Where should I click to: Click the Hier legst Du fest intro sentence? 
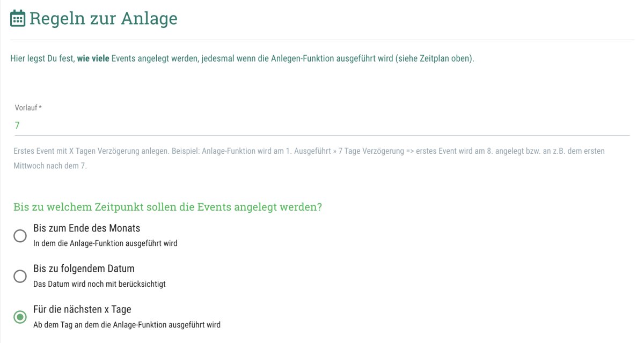pos(243,58)
